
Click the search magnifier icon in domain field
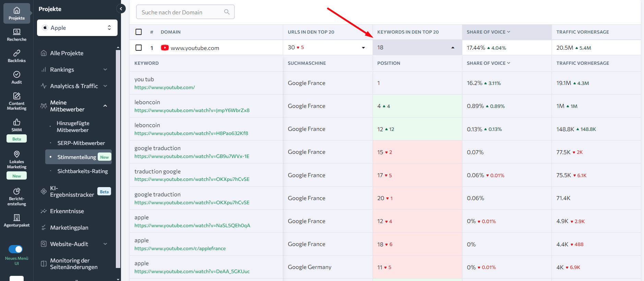[x=227, y=12]
